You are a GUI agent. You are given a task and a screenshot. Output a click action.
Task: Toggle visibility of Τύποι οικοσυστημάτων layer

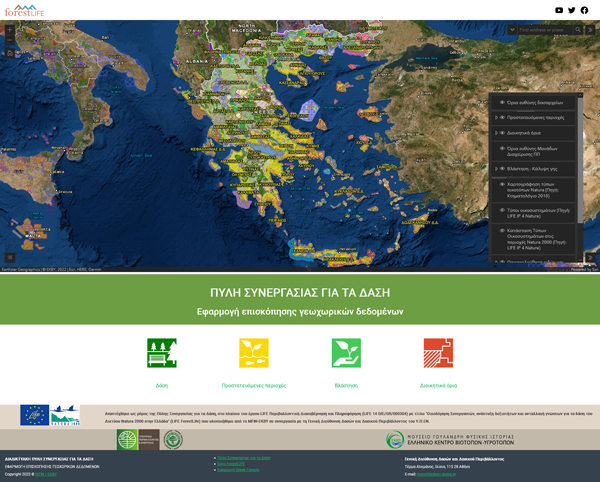point(502,211)
